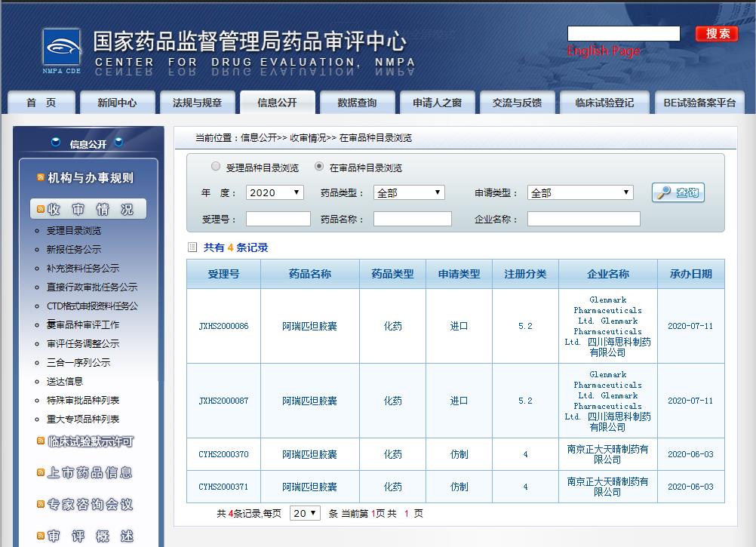Follow the English Page link
Screen dimensions: 756x547
point(604,51)
